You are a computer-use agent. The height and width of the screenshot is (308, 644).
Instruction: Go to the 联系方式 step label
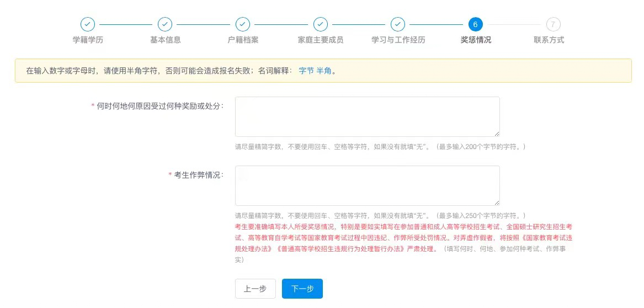click(x=549, y=40)
